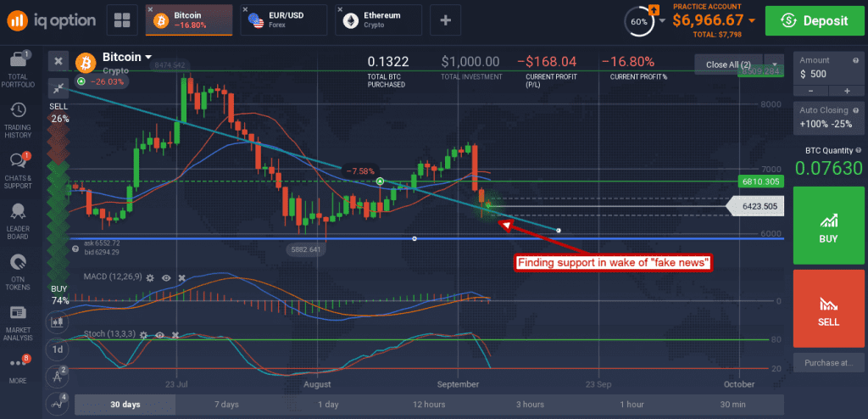Expand the dropdown beside 60% level
This screenshot has width=868, height=419.
663,22
